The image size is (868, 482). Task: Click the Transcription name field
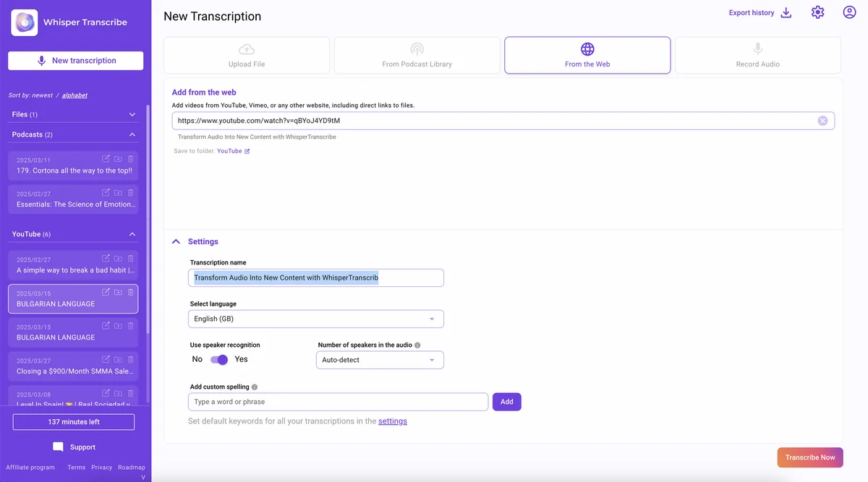317,277
